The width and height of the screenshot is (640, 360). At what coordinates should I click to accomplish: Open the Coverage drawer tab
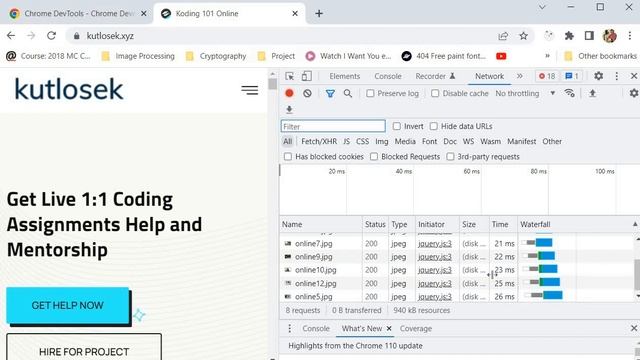[416, 328]
